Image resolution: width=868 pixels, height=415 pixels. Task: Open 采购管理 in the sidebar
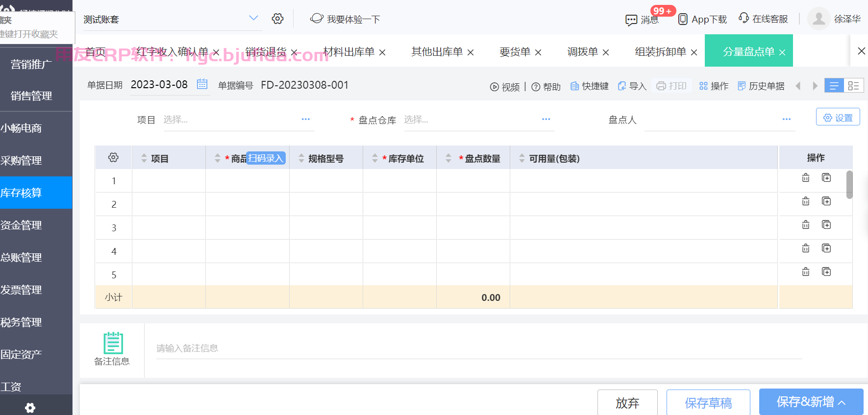21,160
